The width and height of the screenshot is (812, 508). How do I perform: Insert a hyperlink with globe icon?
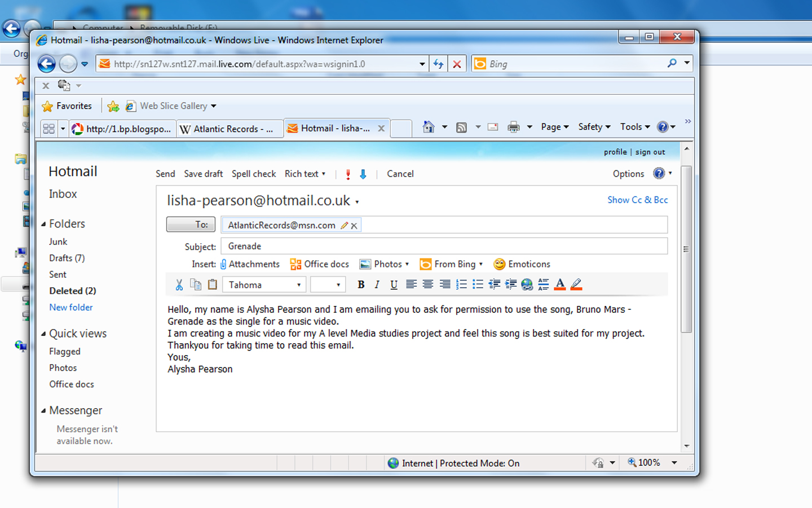pos(527,284)
